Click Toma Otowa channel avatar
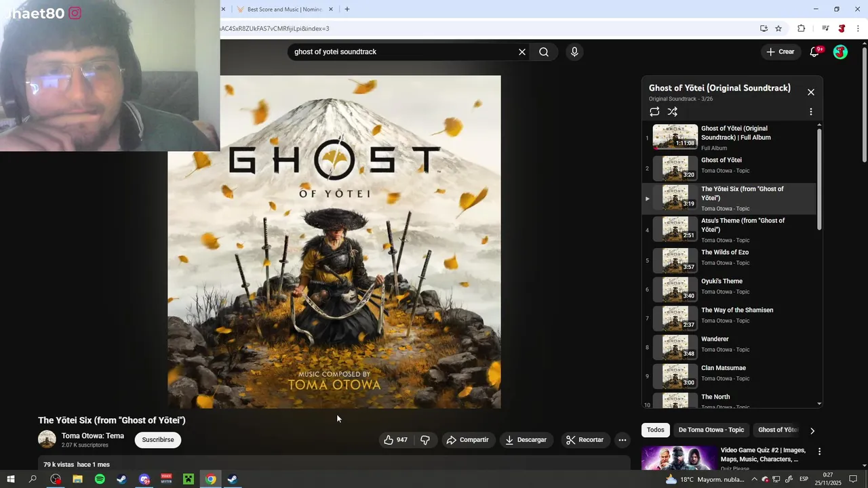Screen dimensions: 868x488 coord(47,439)
